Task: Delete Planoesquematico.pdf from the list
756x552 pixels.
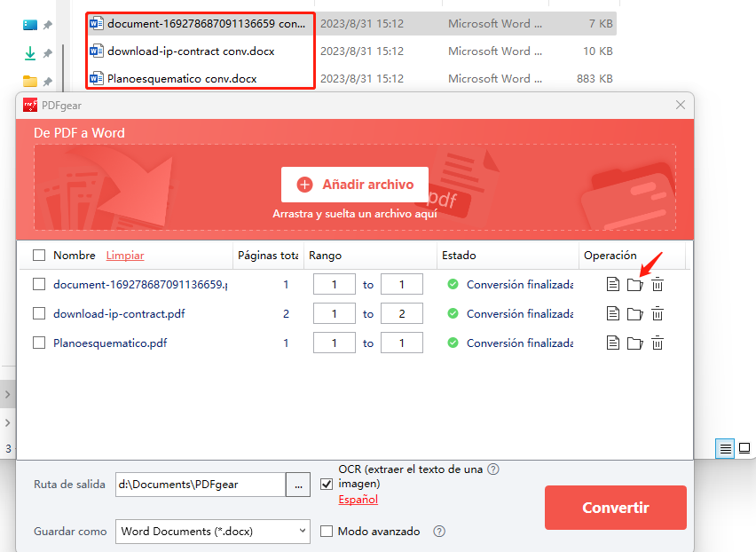Action: pyautogui.click(x=658, y=343)
